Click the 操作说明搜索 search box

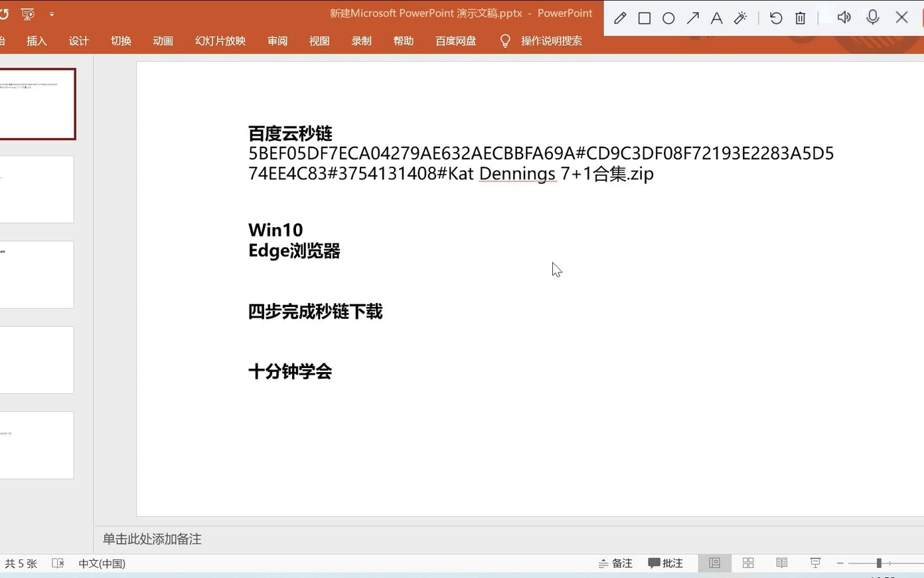[x=552, y=41]
